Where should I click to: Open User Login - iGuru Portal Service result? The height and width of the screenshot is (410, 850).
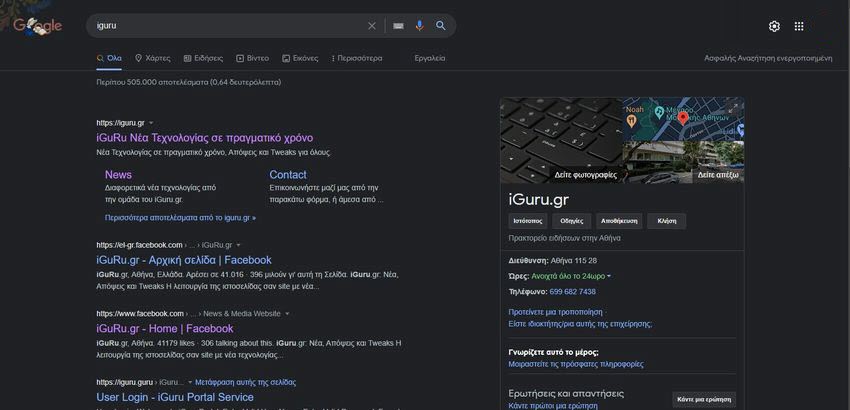click(x=175, y=397)
